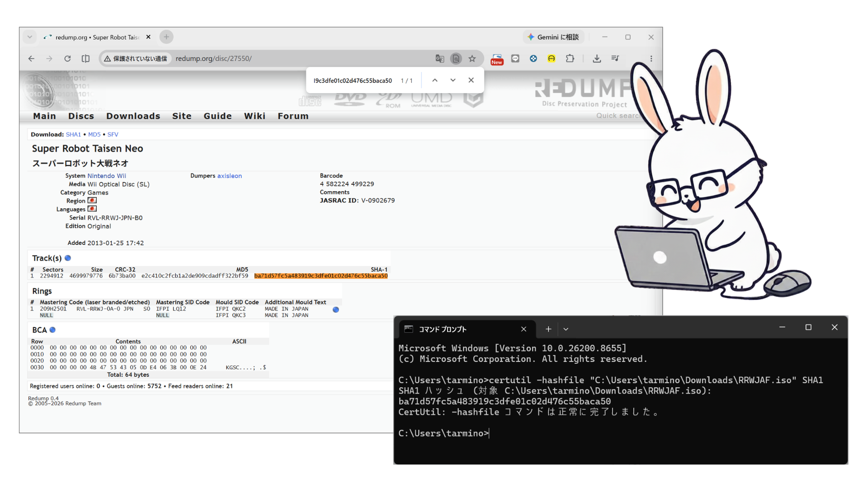The height and width of the screenshot is (488, 868).
Task: Reload the redump.org page
Action: tap(67, 59)
